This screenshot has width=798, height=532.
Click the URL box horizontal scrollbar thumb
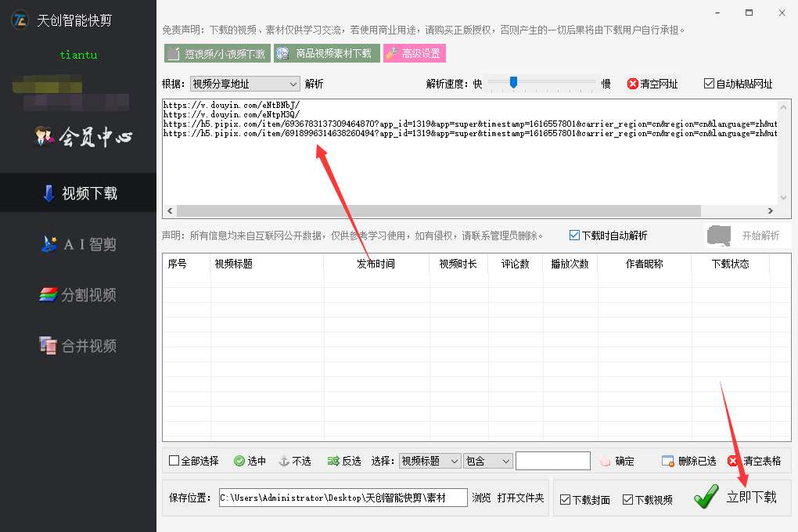click(x=439, y=210)
